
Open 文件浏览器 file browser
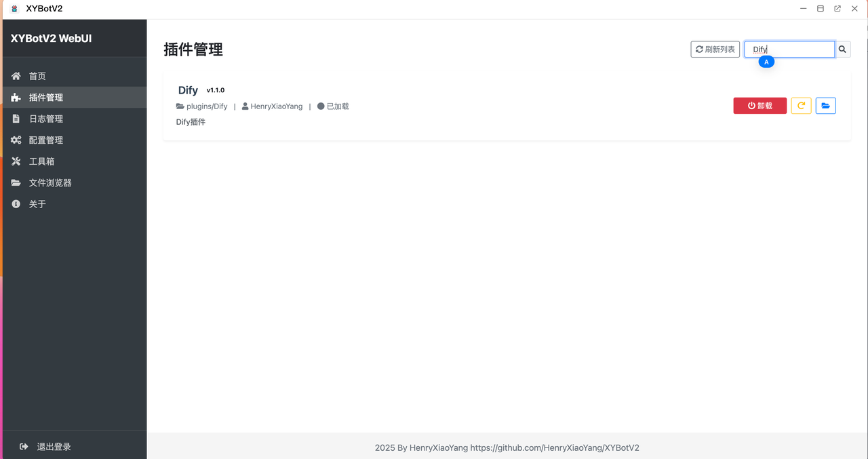tap(50, 183)
